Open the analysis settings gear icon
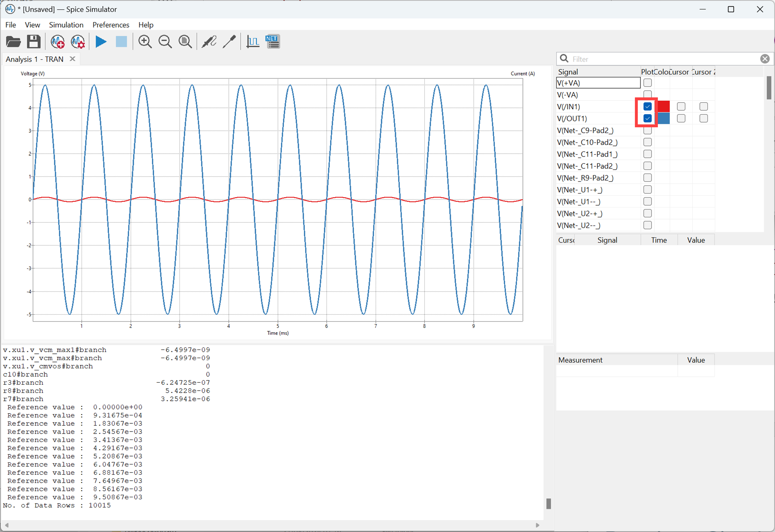The image size is (775, 532). 78,42
